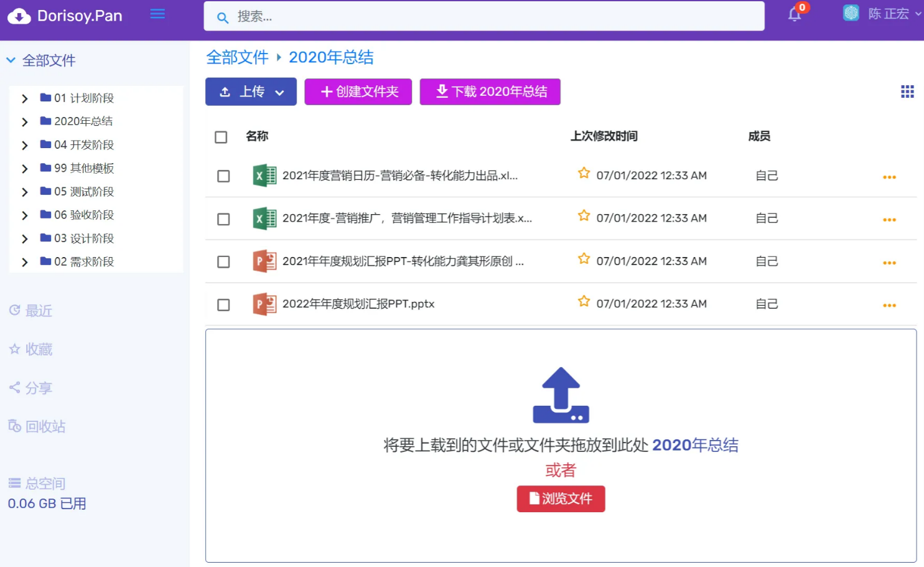The image size is (924, 567).
Task: Open the 最近 recent section
Action: (30, 311)
